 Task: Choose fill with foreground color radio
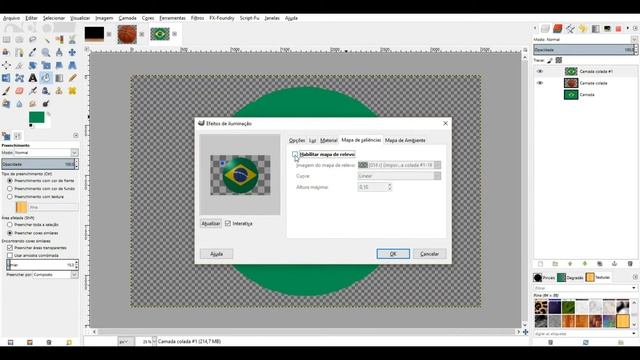10,180
